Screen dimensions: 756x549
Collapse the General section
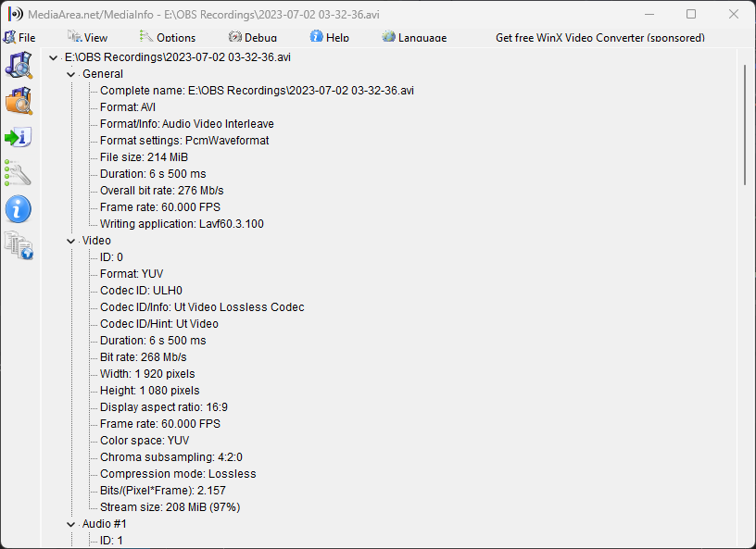coord(71,73)
